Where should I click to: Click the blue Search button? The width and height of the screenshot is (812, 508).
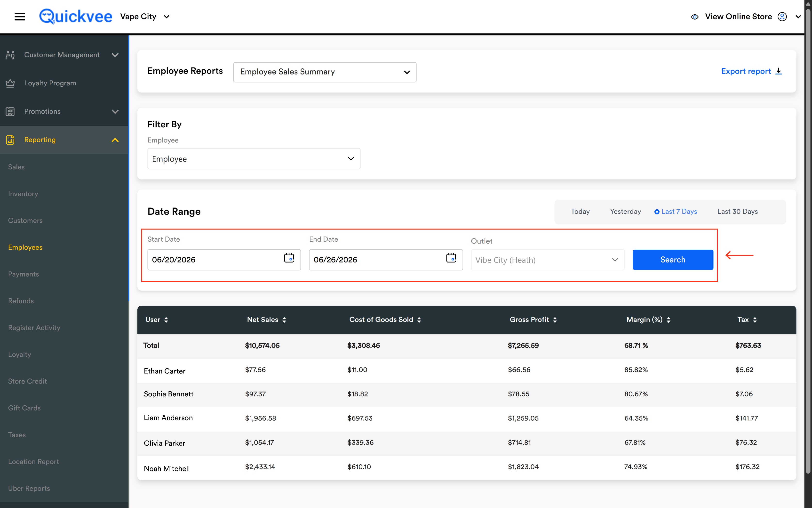coord(672,259)
